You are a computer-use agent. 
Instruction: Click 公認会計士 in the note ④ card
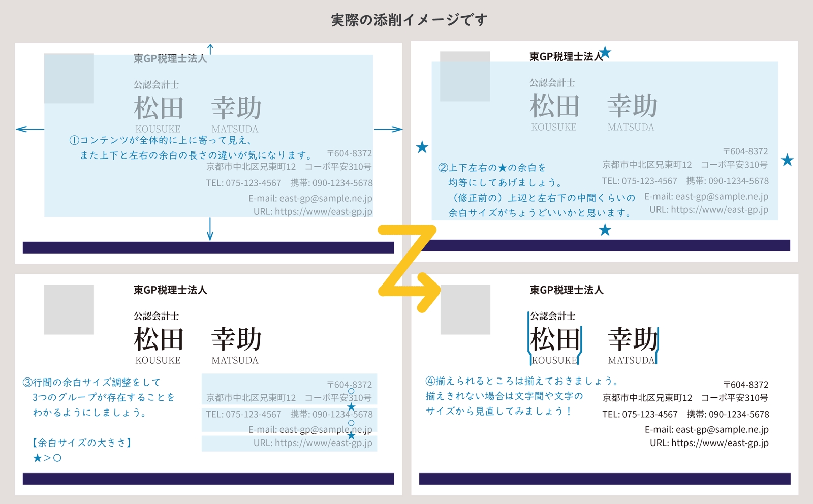[553, 316]
